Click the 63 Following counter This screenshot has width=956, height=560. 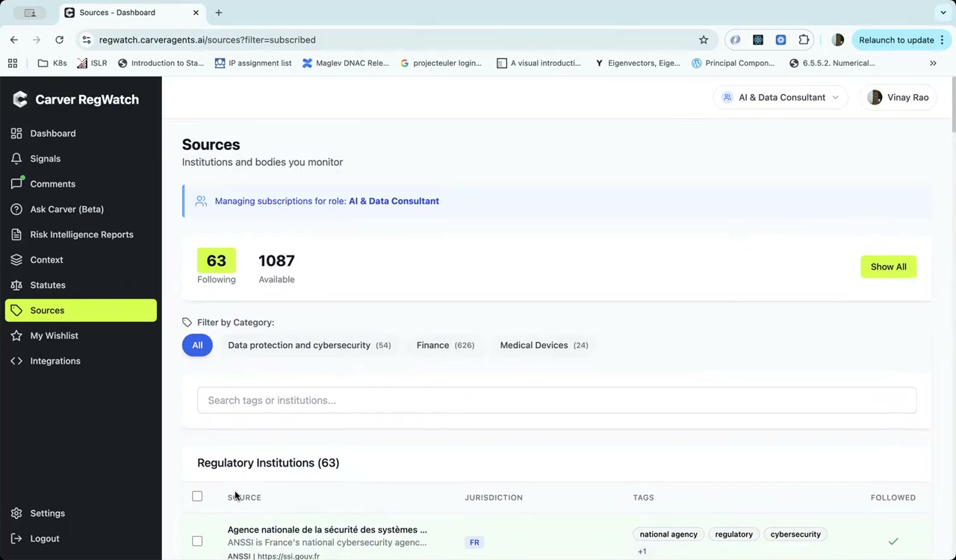[217, 267]
